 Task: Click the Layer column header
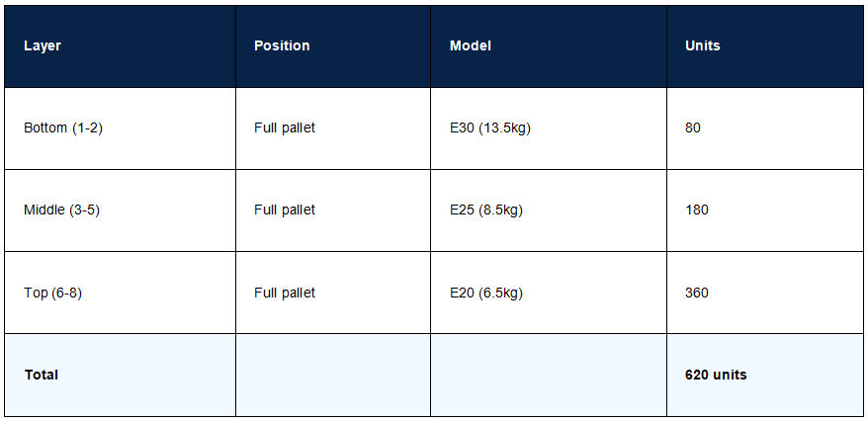coord(121,46)
